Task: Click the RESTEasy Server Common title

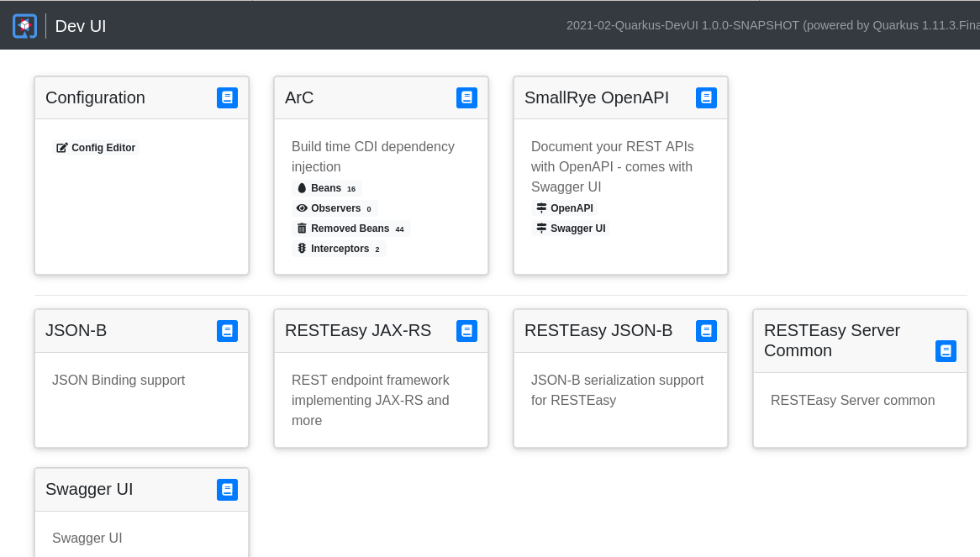Action: coord(832,340)
